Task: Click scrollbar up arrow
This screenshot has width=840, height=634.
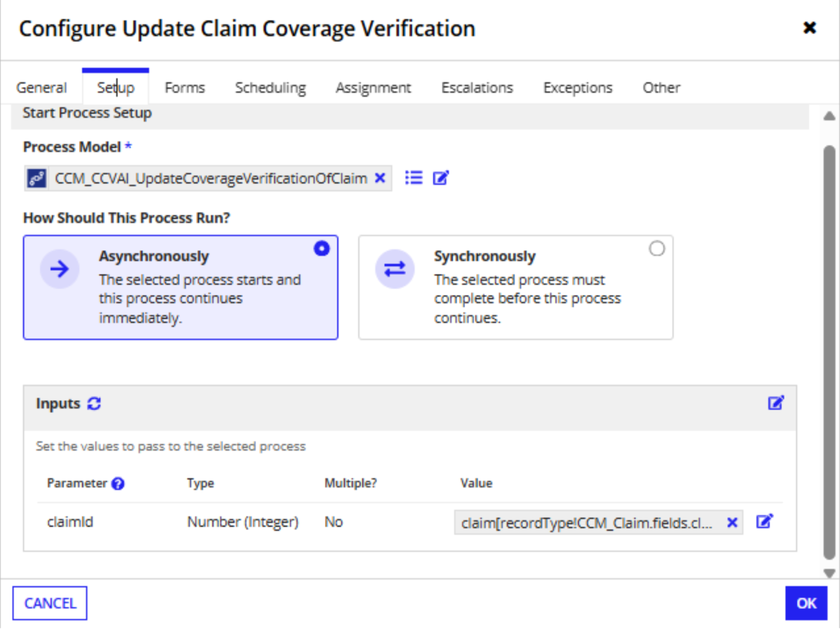Action: 829,116
